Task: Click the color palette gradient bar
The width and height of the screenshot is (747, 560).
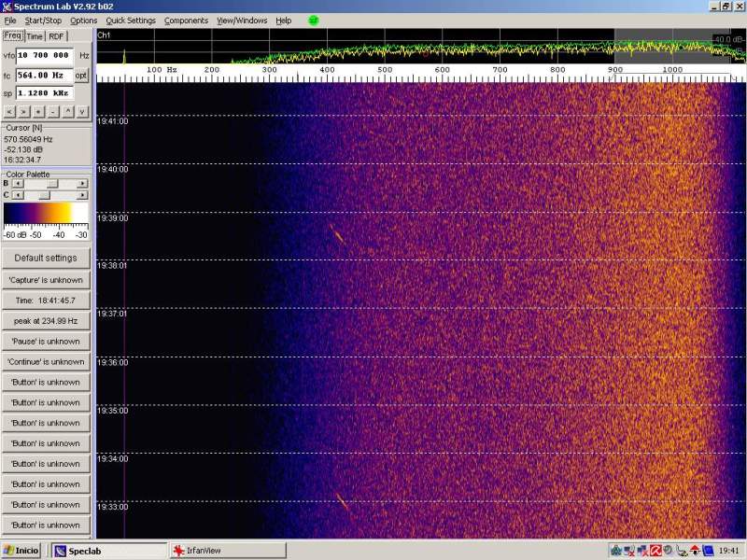Action: [46, 215]
